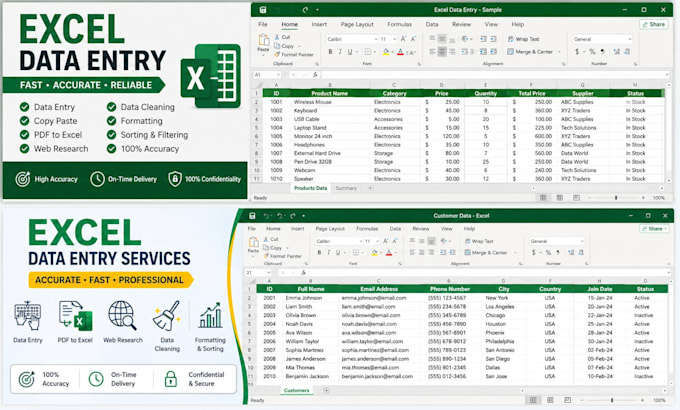
Task: Open the File menu in the Sample window
Action: (263, 24)
